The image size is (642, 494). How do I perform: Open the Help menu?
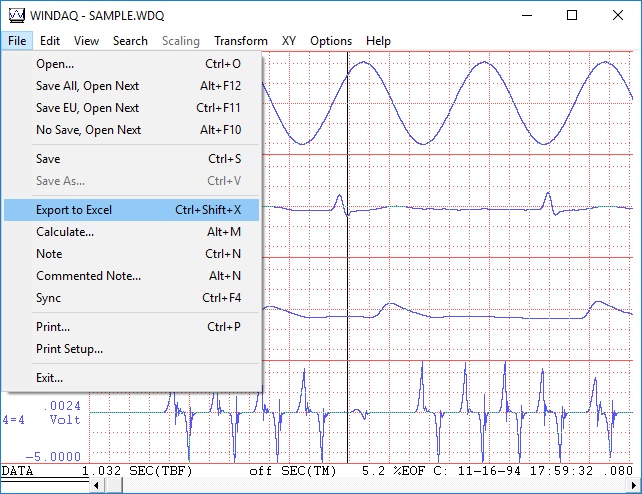coord(378,41)
